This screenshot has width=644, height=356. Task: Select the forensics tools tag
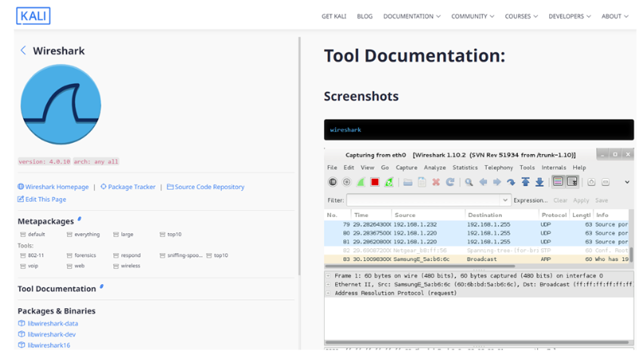[x=81, y=255]
